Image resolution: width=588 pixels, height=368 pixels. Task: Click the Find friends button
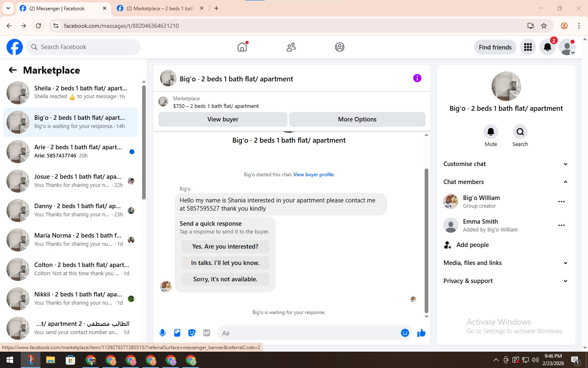(495, 47)
